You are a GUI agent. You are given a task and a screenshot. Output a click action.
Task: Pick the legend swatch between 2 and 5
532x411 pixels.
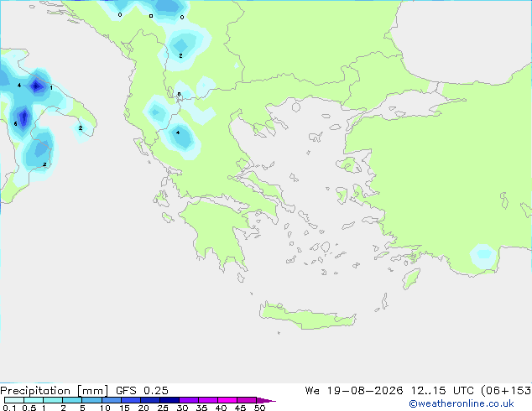pyautogui.click(x=72, y=400)
